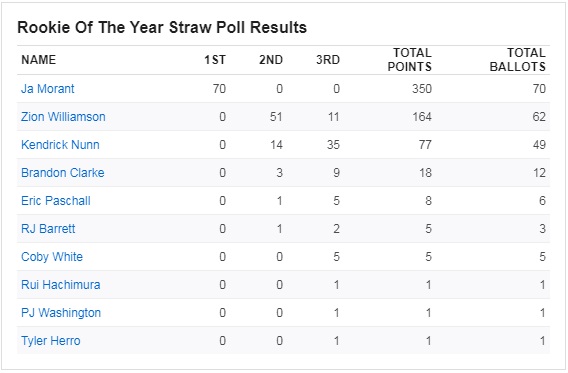Select PJ Washington link
This screenshot has height=373, width=568.
[61, 313]
